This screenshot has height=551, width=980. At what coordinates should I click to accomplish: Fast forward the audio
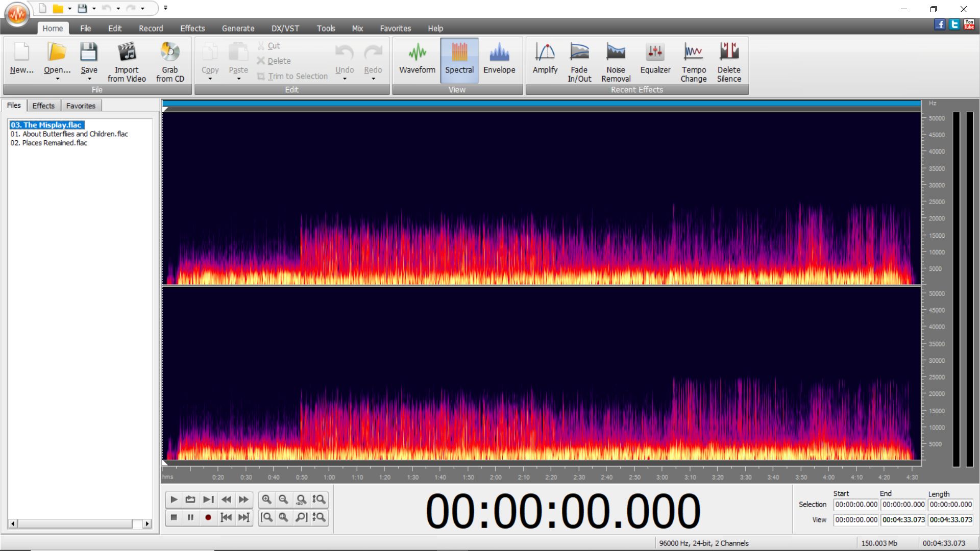point(244,499)
